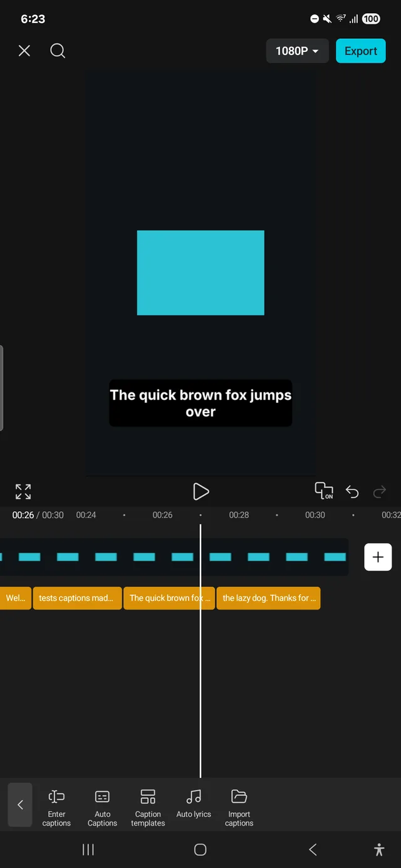This screenshot has height=868, width=401.
Task: Tap the Android home button
Action: pos(200,849)
